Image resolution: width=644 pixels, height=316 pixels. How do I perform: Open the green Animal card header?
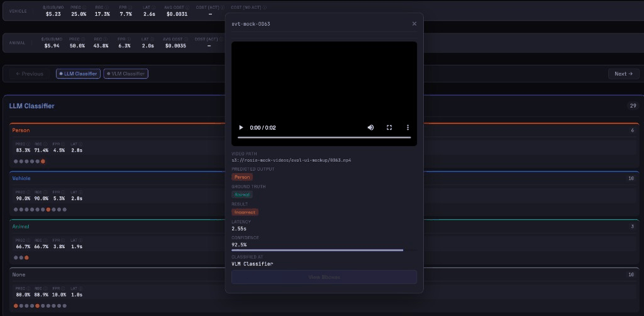click(324, 227)
